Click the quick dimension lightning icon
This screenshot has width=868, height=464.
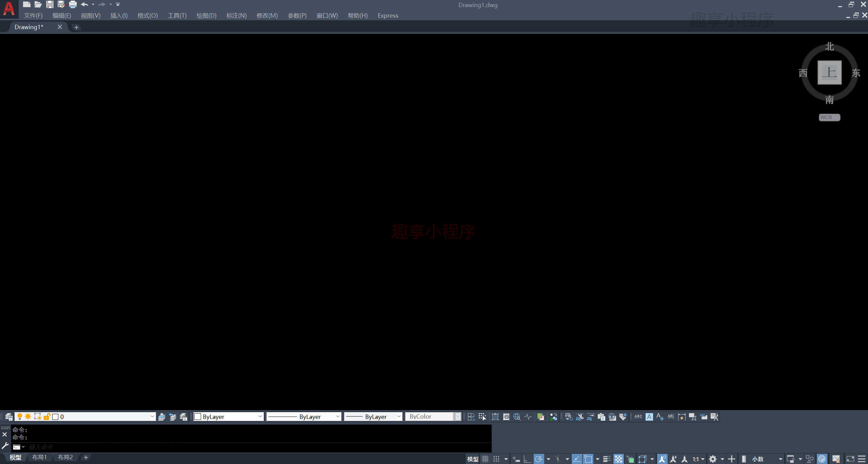tap(682, 417)
